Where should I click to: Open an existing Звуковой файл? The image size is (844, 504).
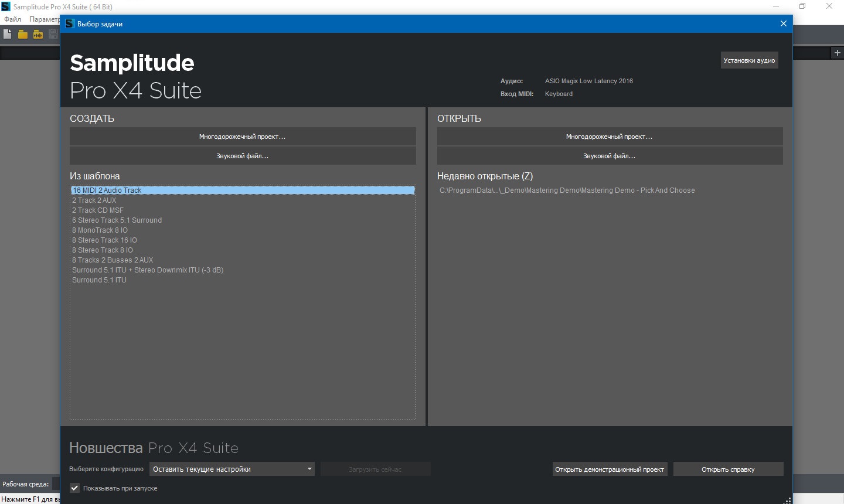point(610,156)
